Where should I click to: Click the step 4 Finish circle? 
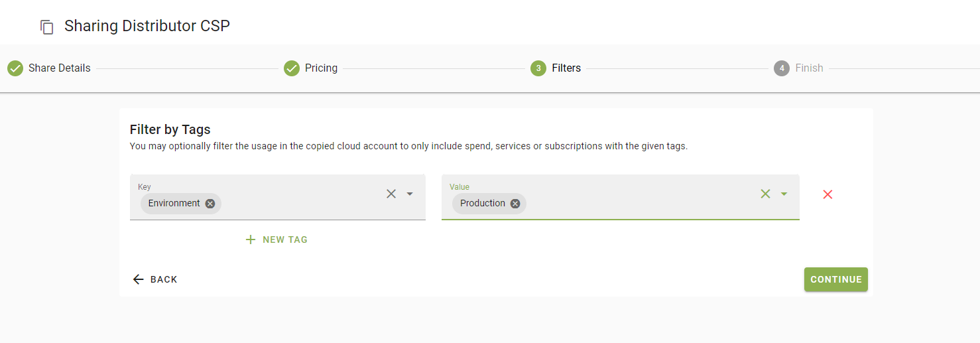(x=782, y=68)
